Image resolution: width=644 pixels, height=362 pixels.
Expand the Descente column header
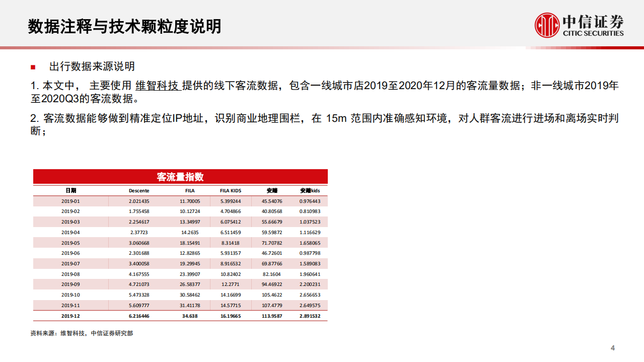pyautogui.click(x=139, y=190)
